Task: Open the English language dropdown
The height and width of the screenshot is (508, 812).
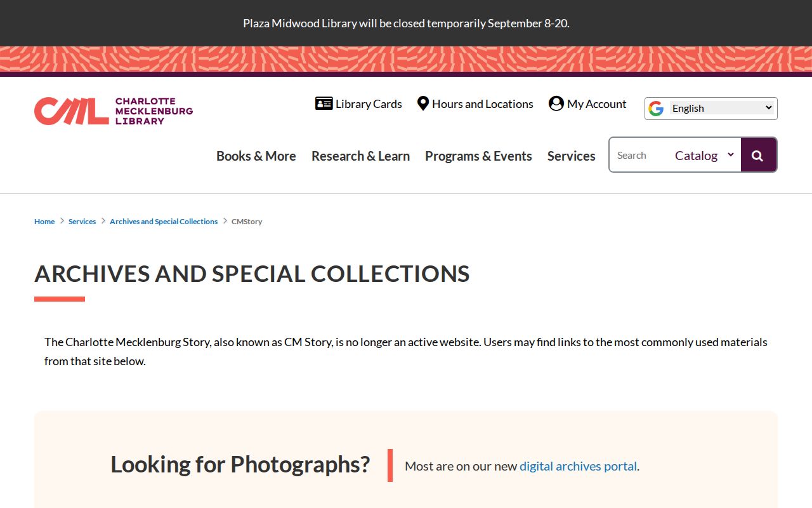Action: 721,108
